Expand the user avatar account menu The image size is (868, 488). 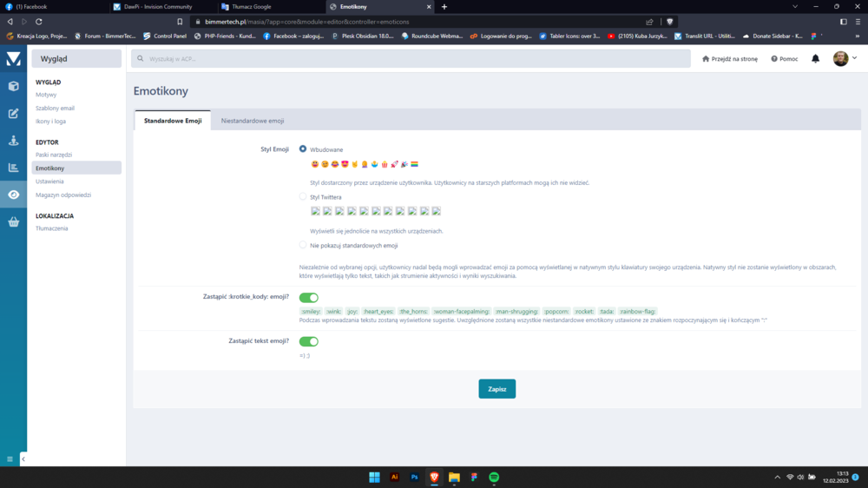pyautogui.click(x=845, y=58)
